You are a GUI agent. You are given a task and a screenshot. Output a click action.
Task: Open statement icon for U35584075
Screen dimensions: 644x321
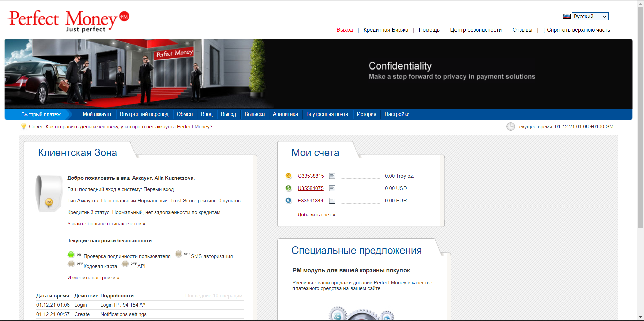(x=332, y=188)
